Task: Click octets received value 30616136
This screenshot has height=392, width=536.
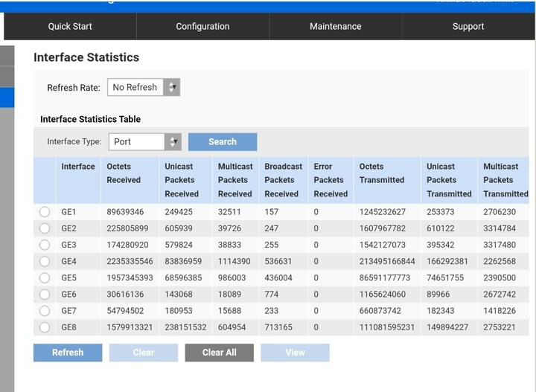Action: (x=125, y=295)
